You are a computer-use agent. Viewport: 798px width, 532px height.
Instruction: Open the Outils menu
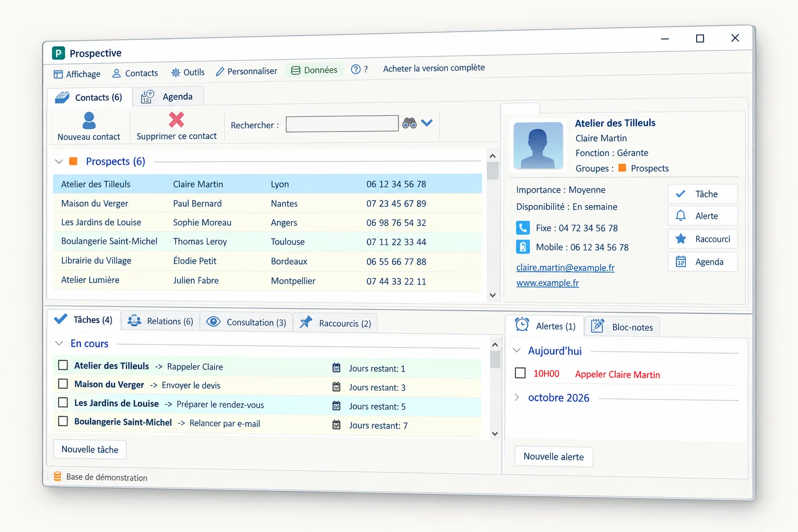pyautogui.click(x=188, y=73)
